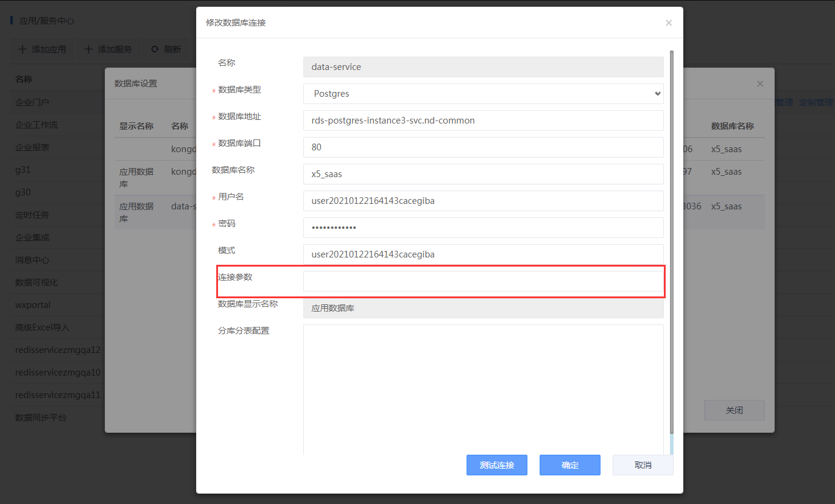Confirm changes with the 确定 button
Image resolution: width=835 pixels, height=504 pixels.
tap(569, 465)
